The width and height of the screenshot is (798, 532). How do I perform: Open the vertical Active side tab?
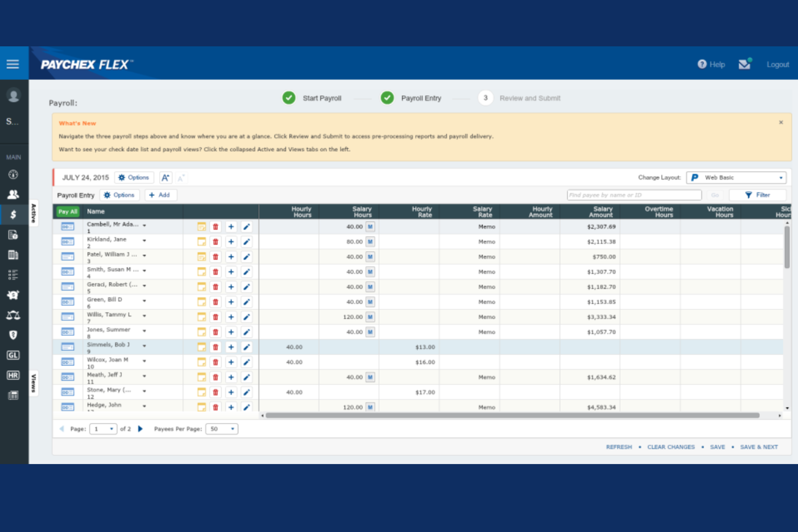pyautogui.click(x=33, y=213)
